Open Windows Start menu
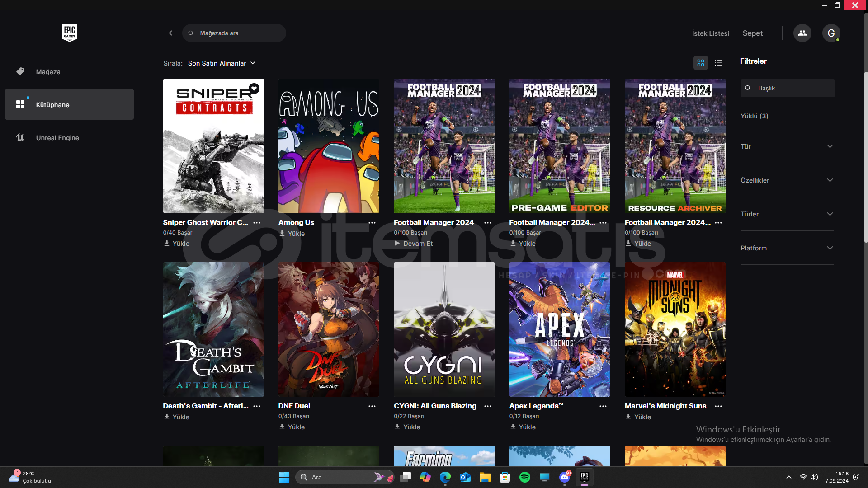Screen dimensions: 868x488 point(284,477)
